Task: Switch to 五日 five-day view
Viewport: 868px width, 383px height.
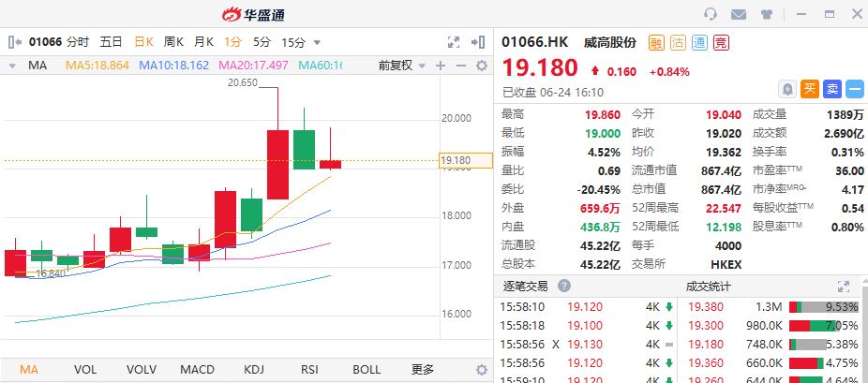Action: (x=111, y=42)
